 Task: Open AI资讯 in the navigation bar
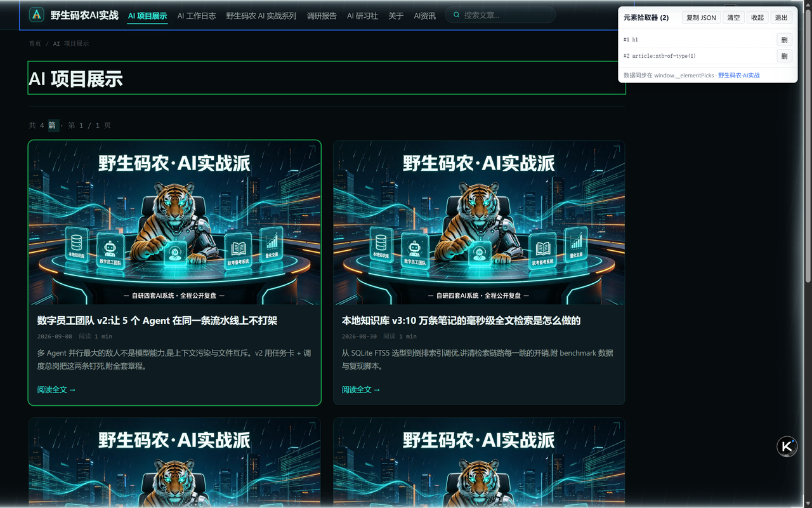(x=424, y=16)
